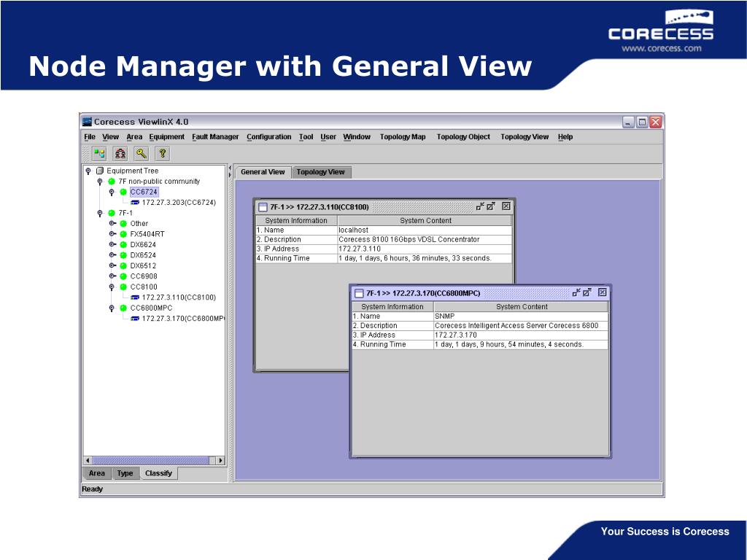Open the Equipment menu
This screenshot has width=747, height=560.
[x=167, y=136]
